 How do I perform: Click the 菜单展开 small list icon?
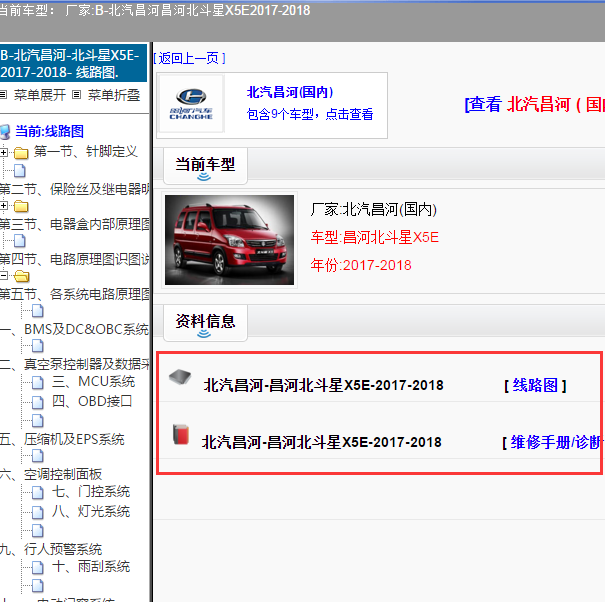pyautogui.click(x=3, y=95)
